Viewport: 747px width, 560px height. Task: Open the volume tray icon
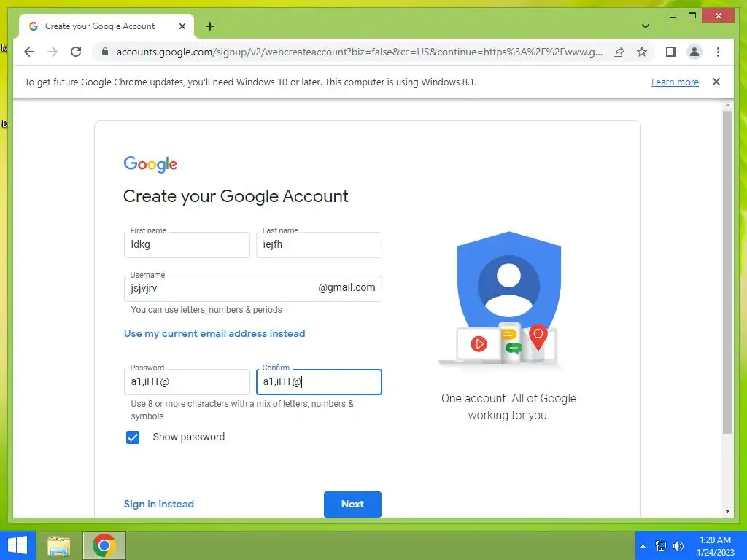point(678,546)
